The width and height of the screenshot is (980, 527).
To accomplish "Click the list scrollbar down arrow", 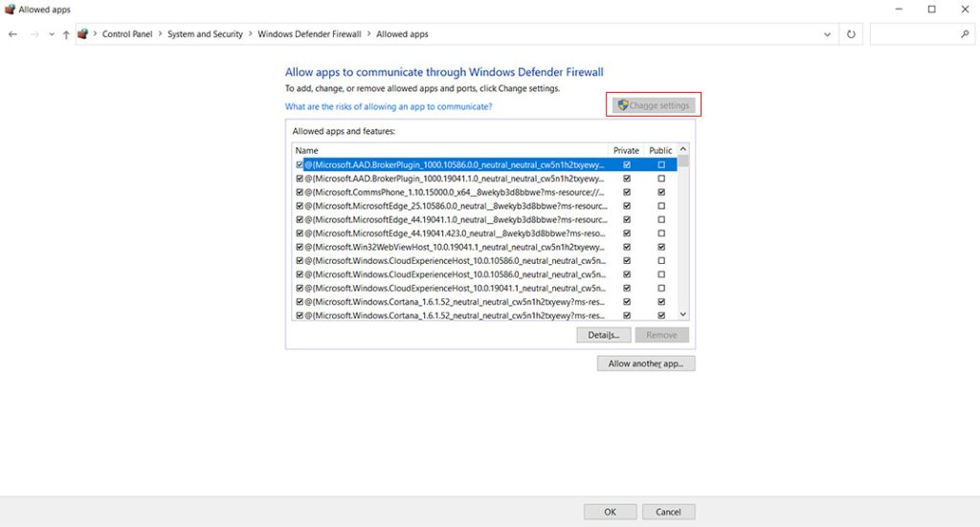I will click(683, 315).
